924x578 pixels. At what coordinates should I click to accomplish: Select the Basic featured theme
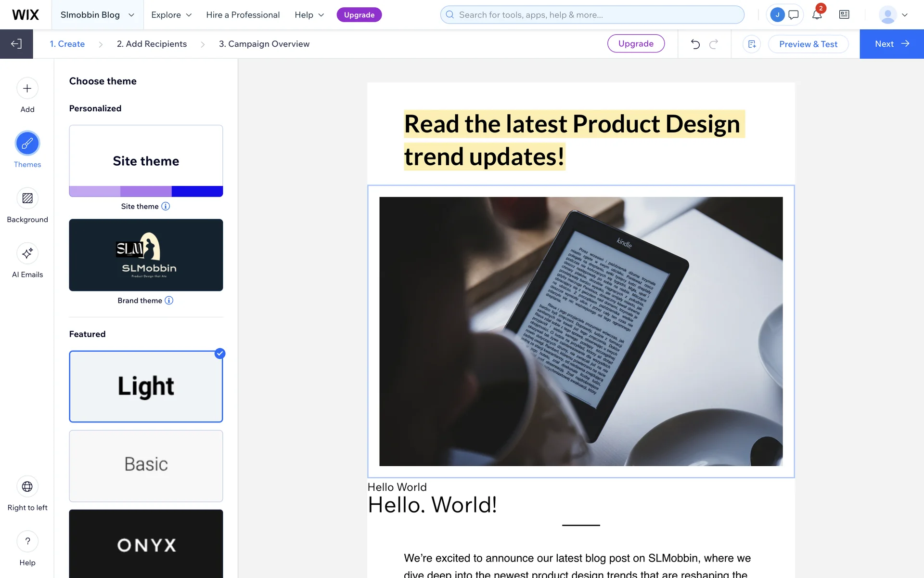tap(146, 466)
